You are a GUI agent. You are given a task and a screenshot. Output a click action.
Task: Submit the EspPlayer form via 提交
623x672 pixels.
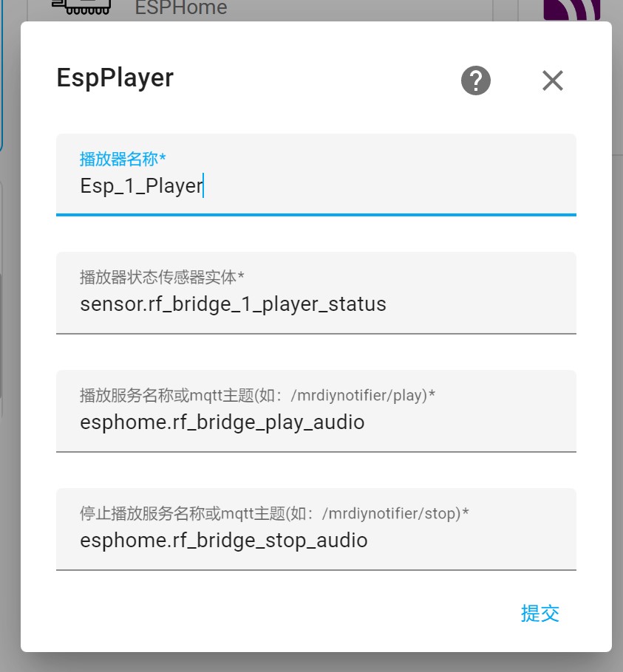542,614
